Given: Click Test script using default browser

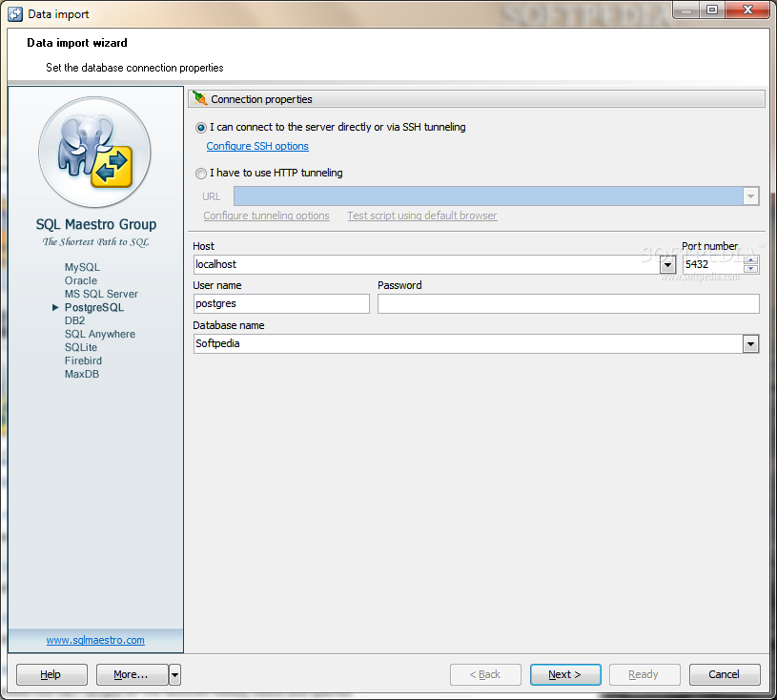Looking at the screenshot, I should [422, 216].
